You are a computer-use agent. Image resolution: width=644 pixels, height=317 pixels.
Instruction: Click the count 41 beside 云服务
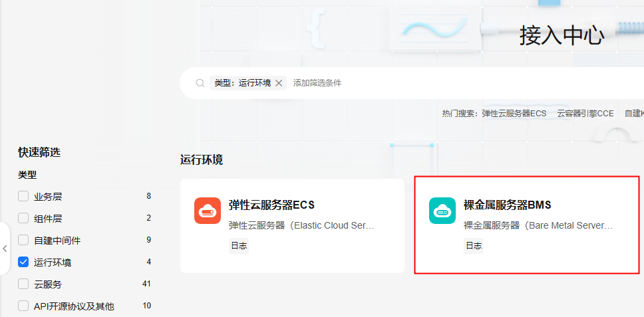click(x=146, y=284)
